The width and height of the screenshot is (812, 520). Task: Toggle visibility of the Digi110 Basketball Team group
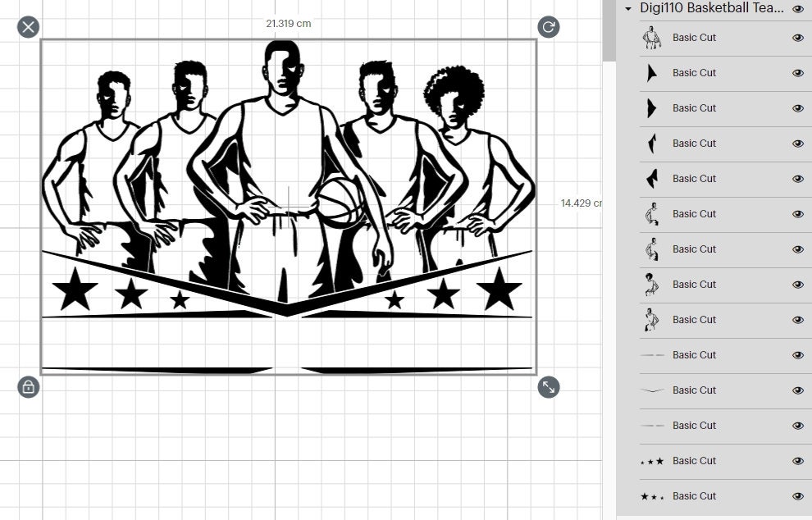click(797, 8)
